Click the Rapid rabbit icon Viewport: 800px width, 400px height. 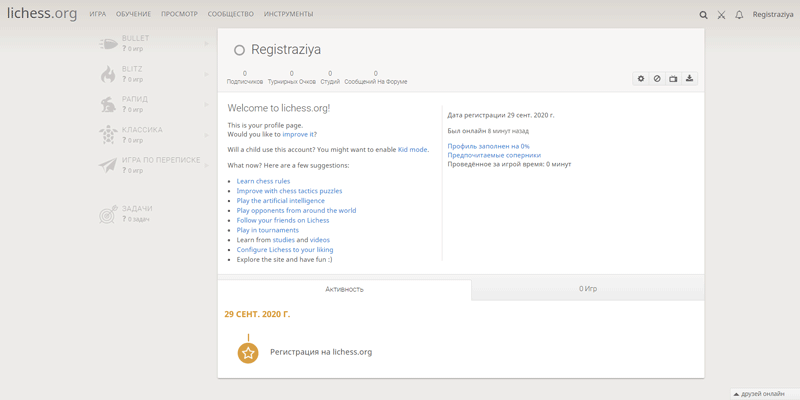coord(108,105)
